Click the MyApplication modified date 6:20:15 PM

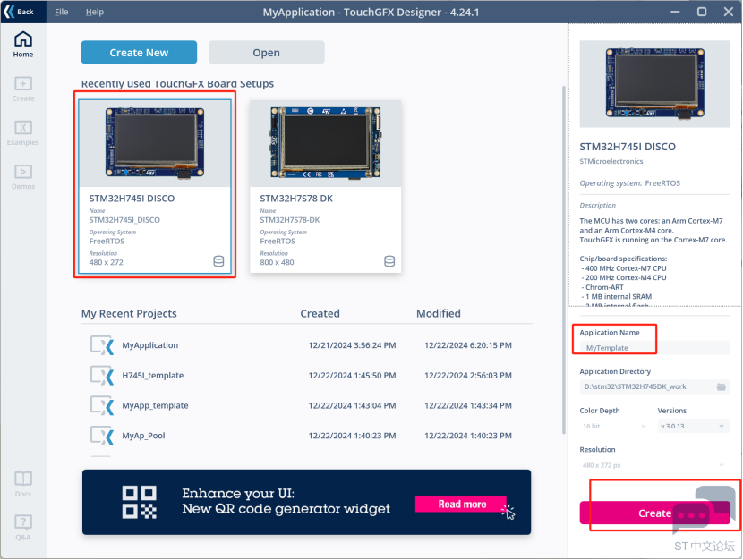tap(467, 345)
